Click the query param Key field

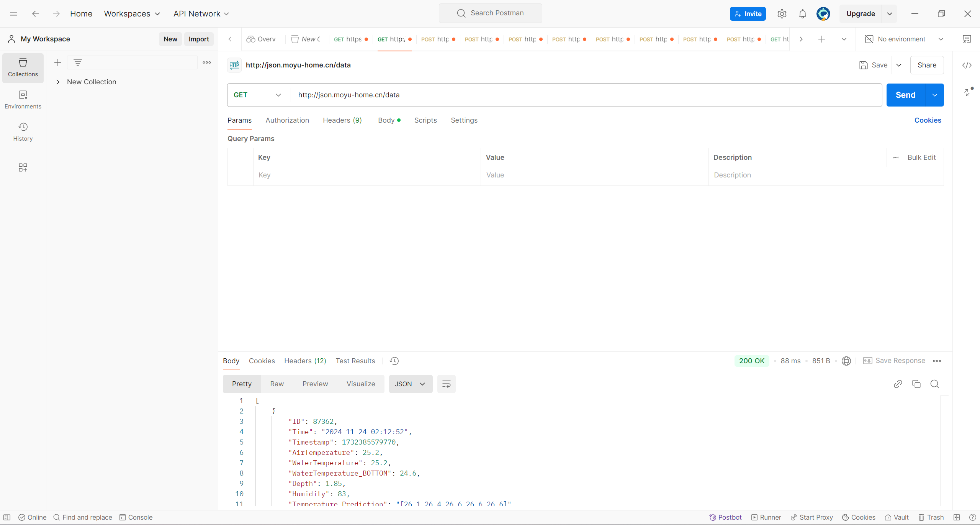pyautogui.click(x=367, y=176)
